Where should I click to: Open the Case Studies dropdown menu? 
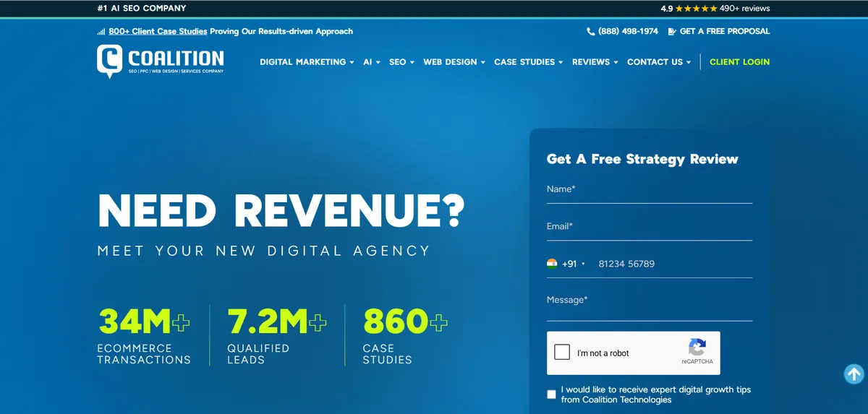point(529,62)
